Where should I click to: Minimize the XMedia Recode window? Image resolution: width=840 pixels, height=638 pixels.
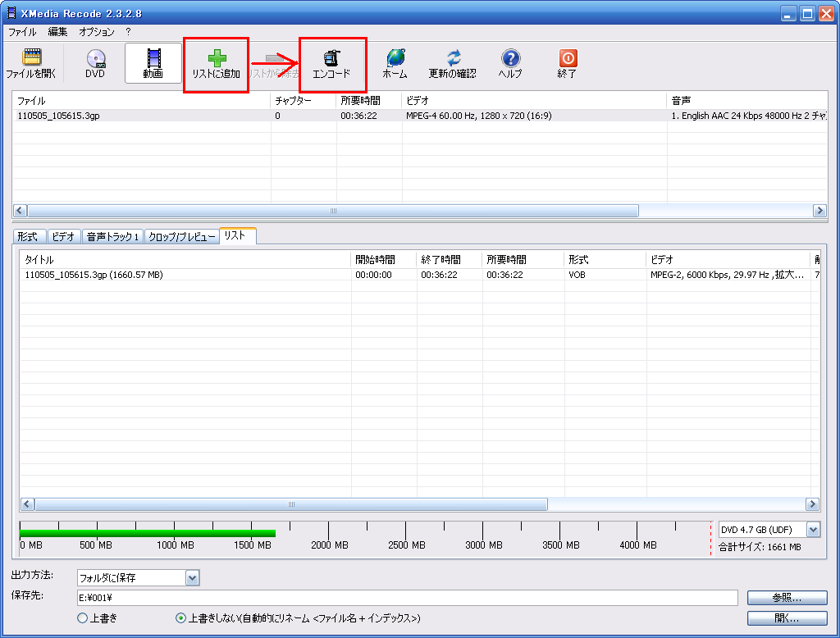pos(787,13)
